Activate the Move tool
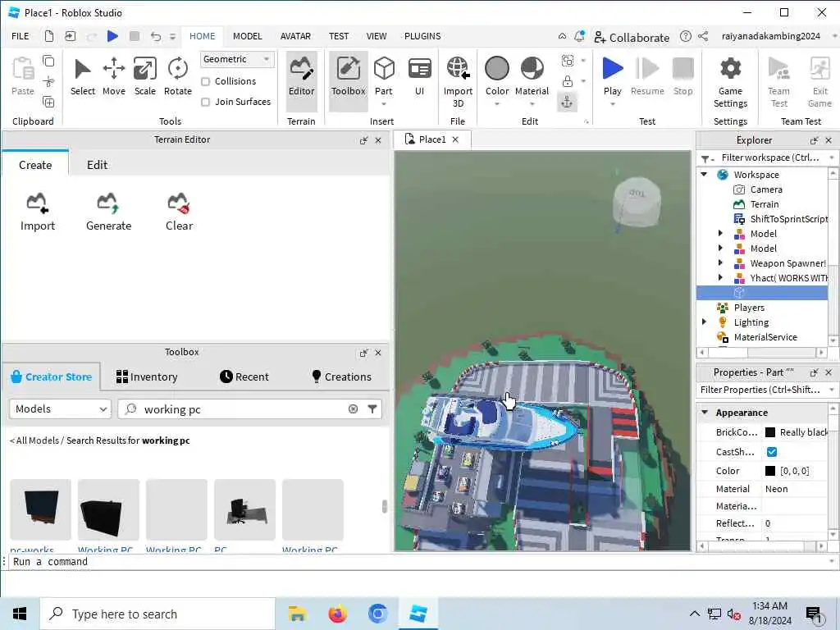This screenshot has width=840, height=630. point(113,77)
